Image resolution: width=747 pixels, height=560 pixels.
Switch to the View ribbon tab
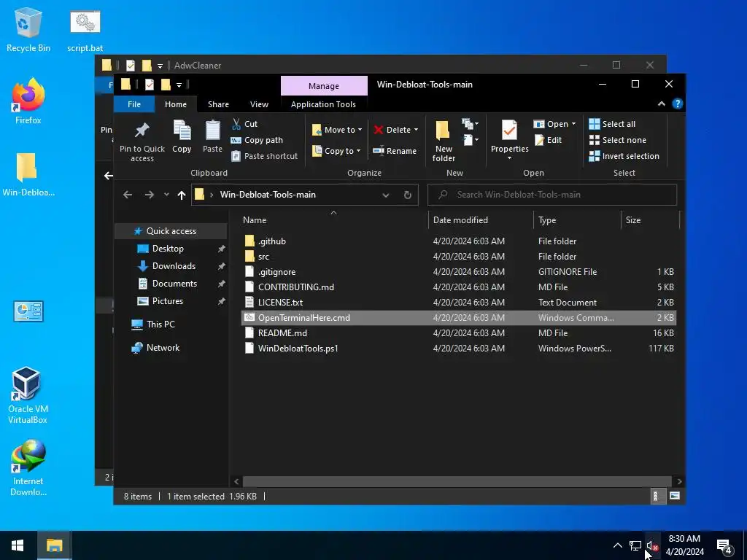tap(259, 104)
